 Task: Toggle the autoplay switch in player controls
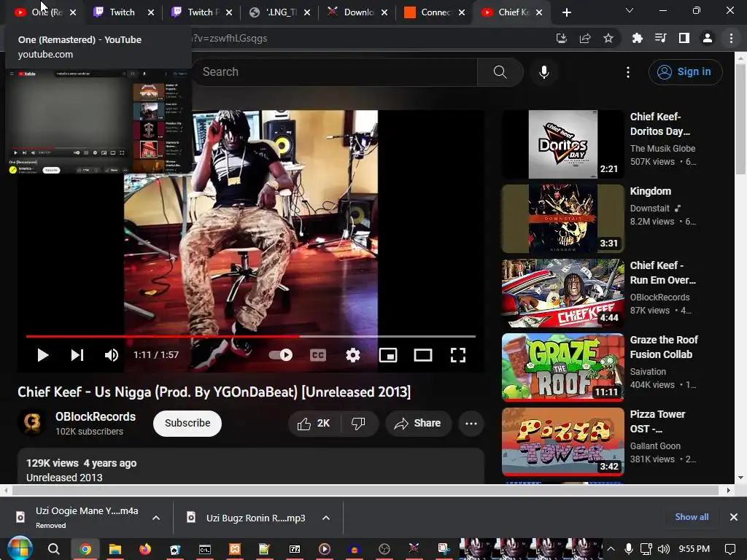click(x=281, y=355)
